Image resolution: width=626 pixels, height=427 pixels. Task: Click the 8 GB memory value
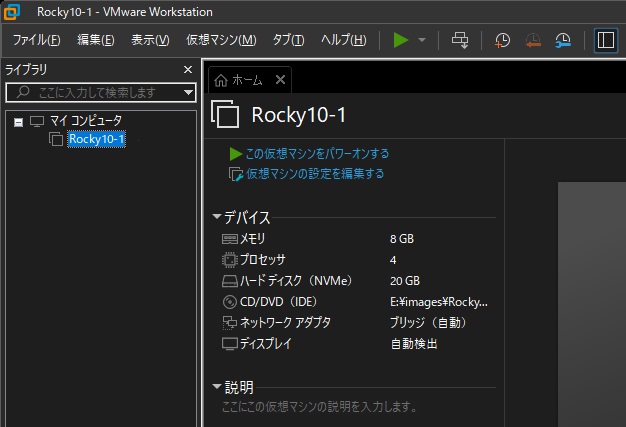[x=402, y=239]
